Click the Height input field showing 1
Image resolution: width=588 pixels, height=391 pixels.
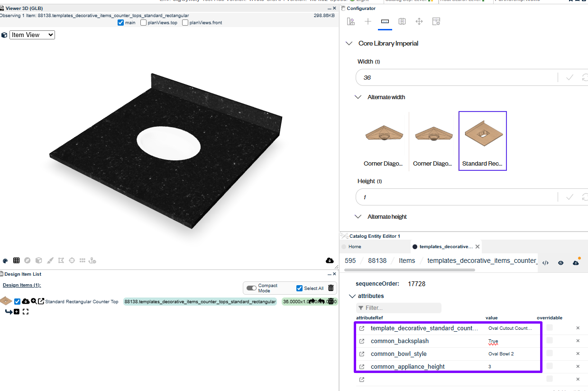(458, 197)
